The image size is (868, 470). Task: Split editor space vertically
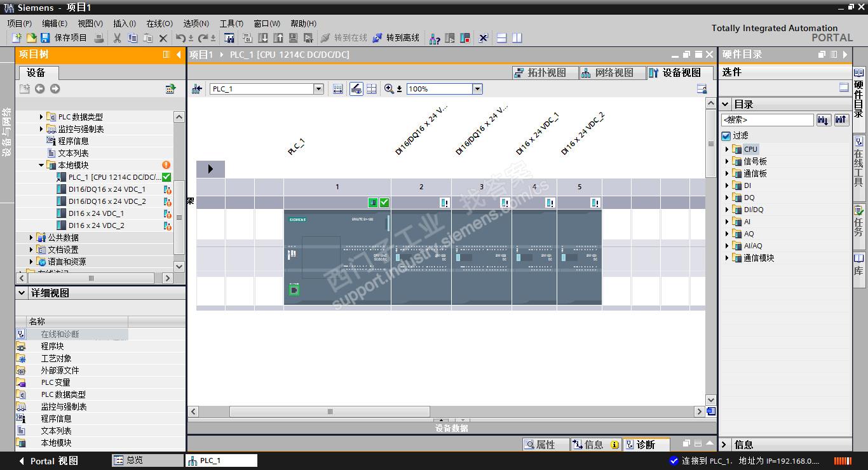(517, 38)
